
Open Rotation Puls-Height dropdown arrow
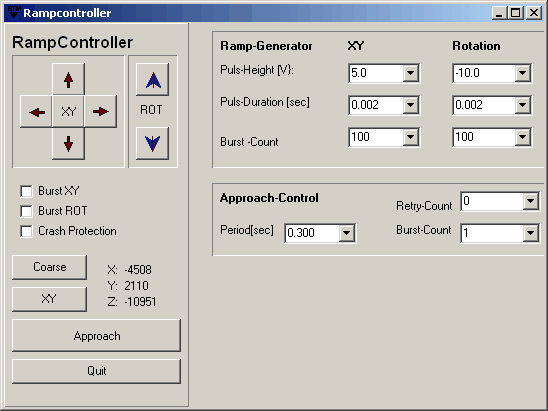pos(523,73)
